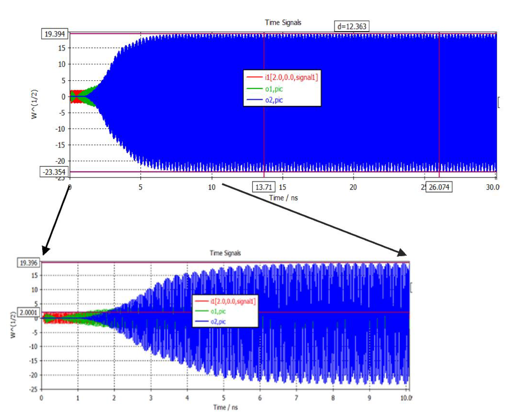
Task: Click the 13.71 time marker label
Action: (264, 187)
